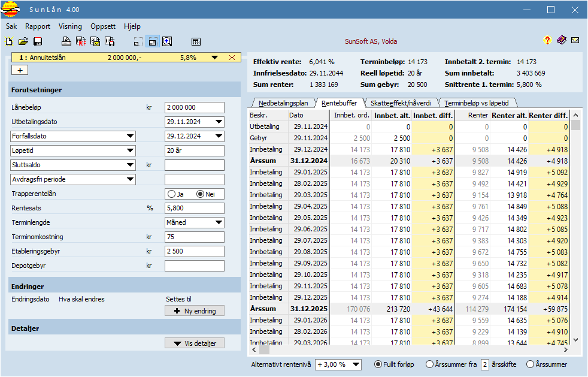This screenshot has height=377, width=588.
Task: Open the calculator icon in toolbar
Action: coord(196,41)
